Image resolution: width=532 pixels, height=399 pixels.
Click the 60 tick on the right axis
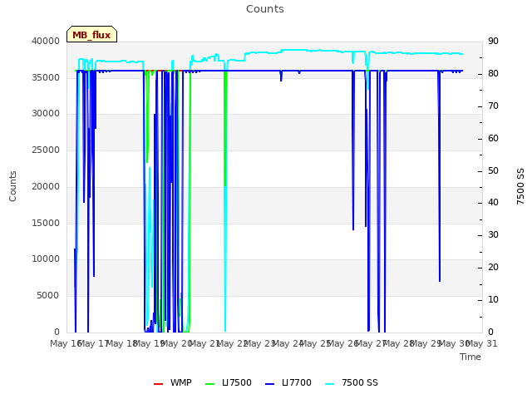(x=493, y=139)
